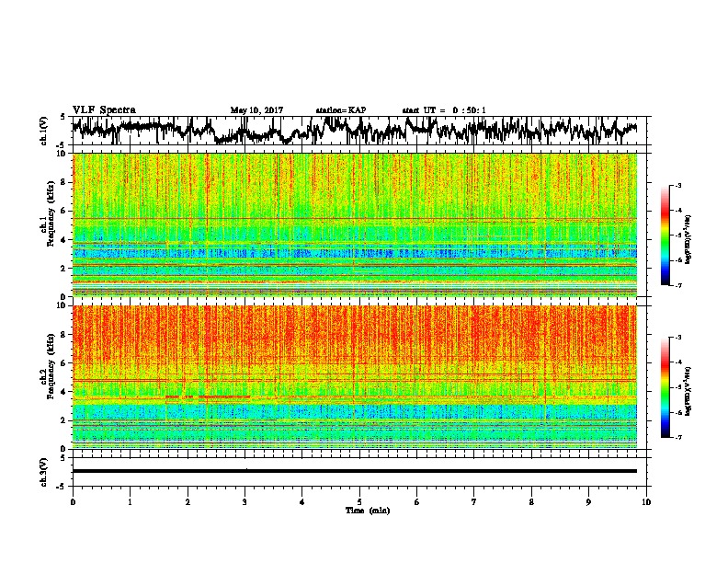This screenshot has height=563, width=728.
Task: Click the '-7' tick on ch.2 colorbar
Action: [678, 437]
